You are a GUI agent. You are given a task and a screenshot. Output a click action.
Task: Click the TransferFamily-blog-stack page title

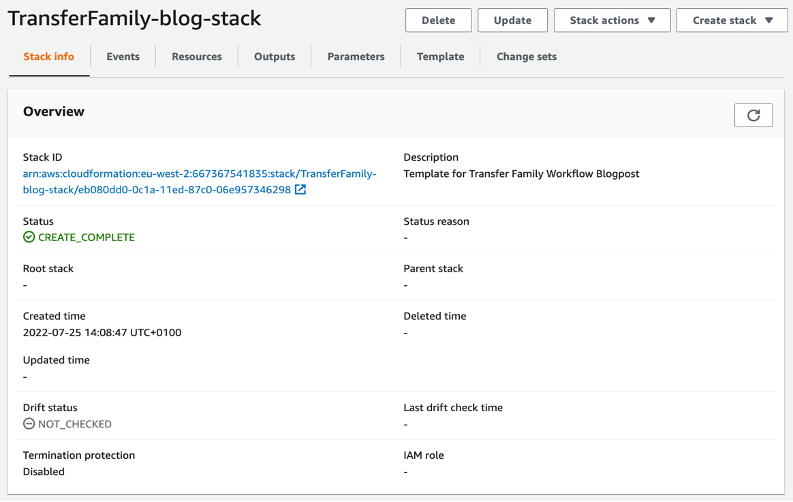pyautogui.click(x=135, y=18)
